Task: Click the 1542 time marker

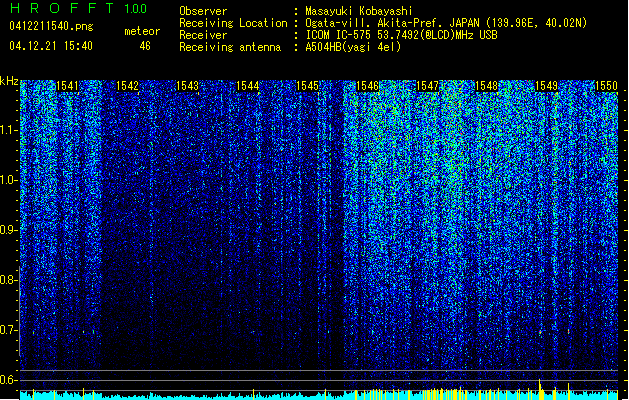Action: 127,86
